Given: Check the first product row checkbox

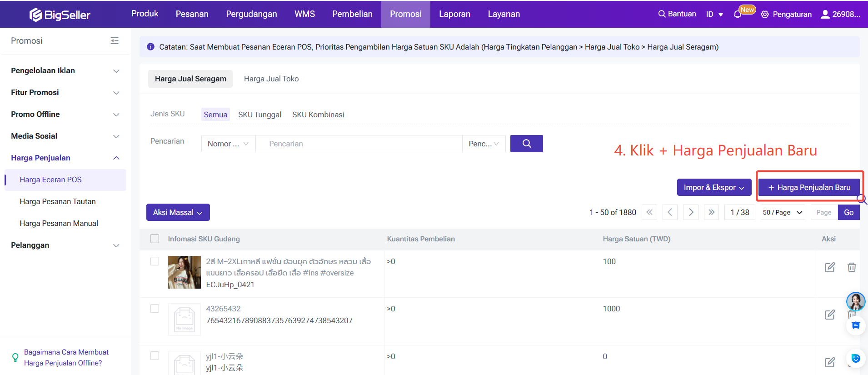Looking at the screenshot, I should (x=155, y=261).
